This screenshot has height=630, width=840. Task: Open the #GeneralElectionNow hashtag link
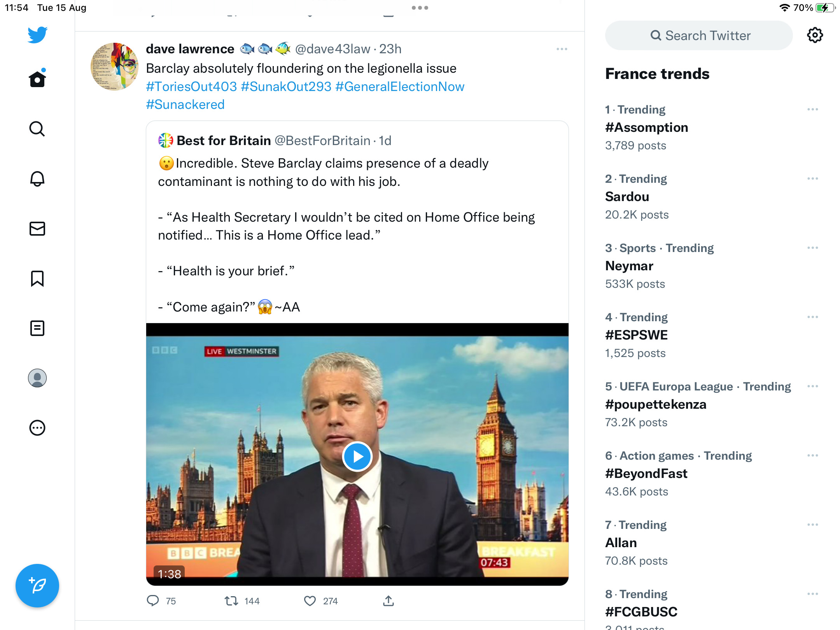coord(400,86)
